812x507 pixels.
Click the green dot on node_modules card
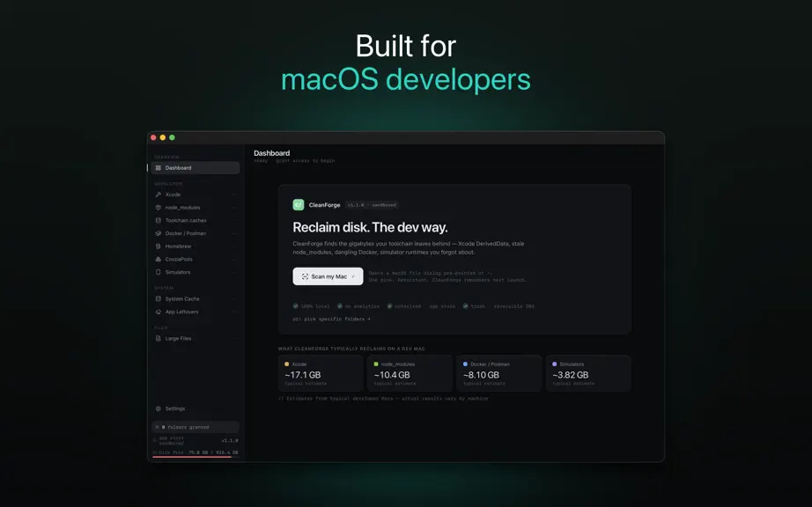click(376, 364)
